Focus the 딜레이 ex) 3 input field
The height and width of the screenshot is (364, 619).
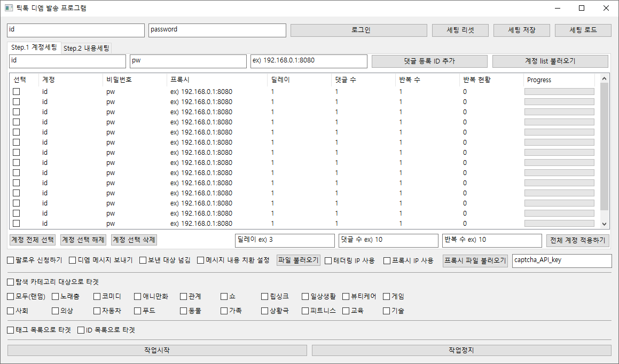[285, 241]
